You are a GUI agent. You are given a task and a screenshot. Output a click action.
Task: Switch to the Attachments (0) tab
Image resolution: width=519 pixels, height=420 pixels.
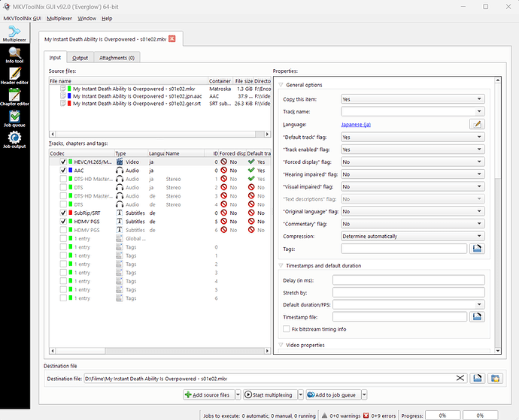tap(117, 58)
